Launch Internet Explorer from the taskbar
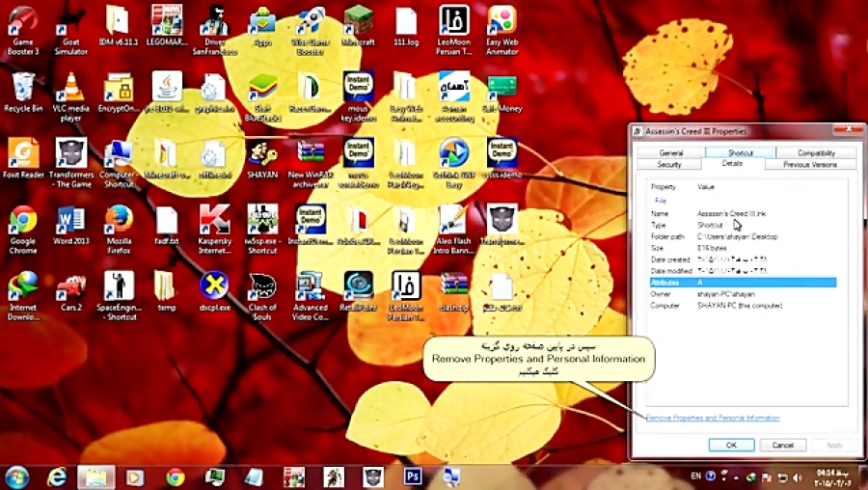Image resolution: width=868 pixels, height=490 pixels. (57, 477)
